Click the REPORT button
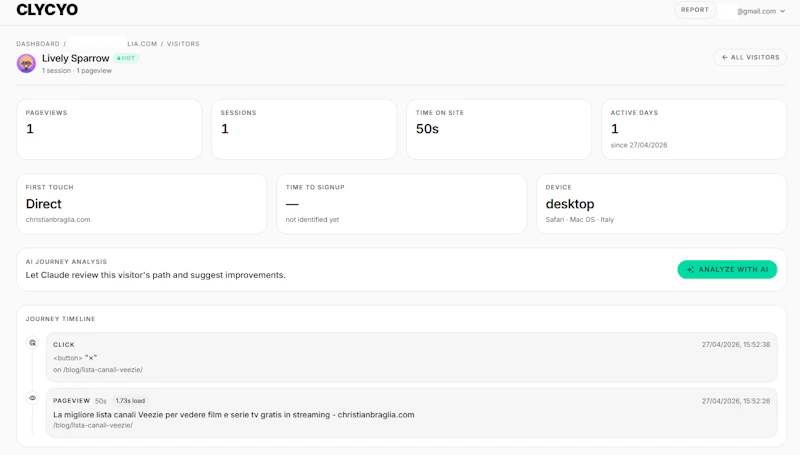Screen dimensions: 800x455 (x=694, y=10)
